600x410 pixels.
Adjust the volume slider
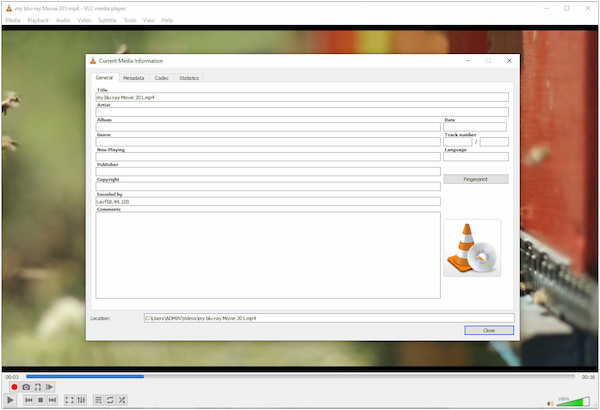(x=573, y=402)
